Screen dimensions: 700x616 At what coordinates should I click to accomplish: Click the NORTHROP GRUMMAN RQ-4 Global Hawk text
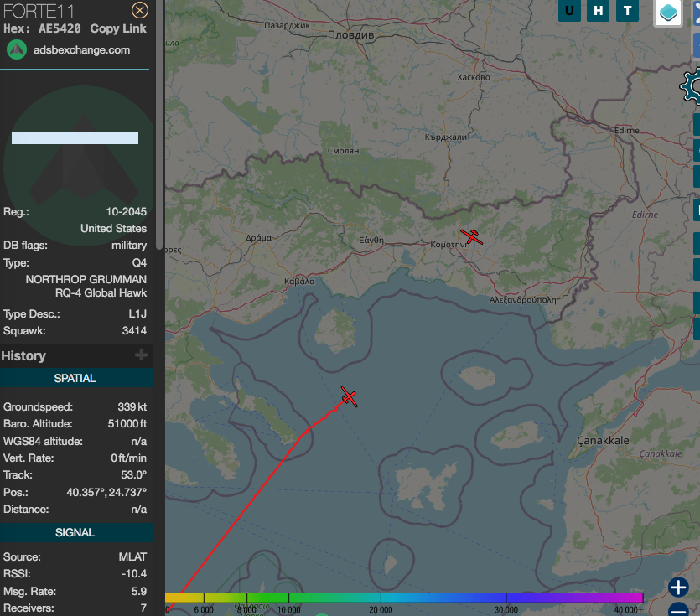point(86,286)
